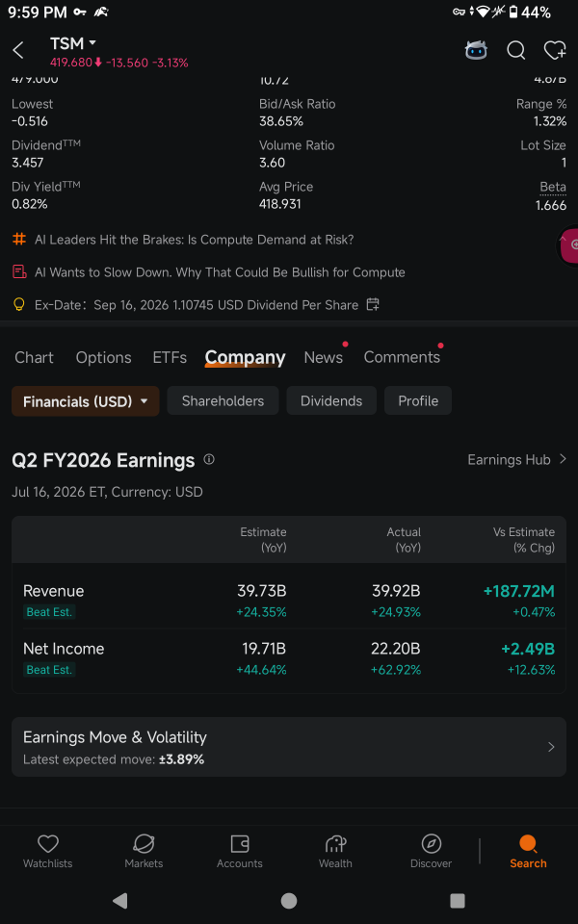Screen dimensions: 578x924
Task: Tap the TSM price 419.680 readout
Action: pyautogui.click(x=70, y=63)
